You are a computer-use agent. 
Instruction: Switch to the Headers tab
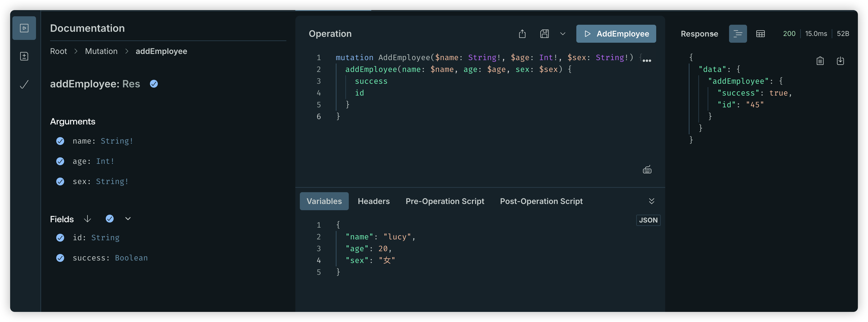[373, 201]
